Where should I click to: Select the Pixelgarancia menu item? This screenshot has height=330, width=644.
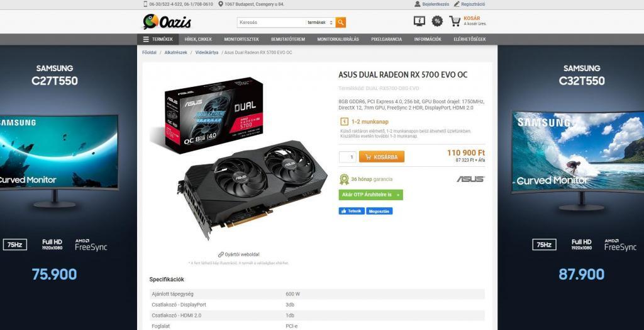tap(387, 39)
